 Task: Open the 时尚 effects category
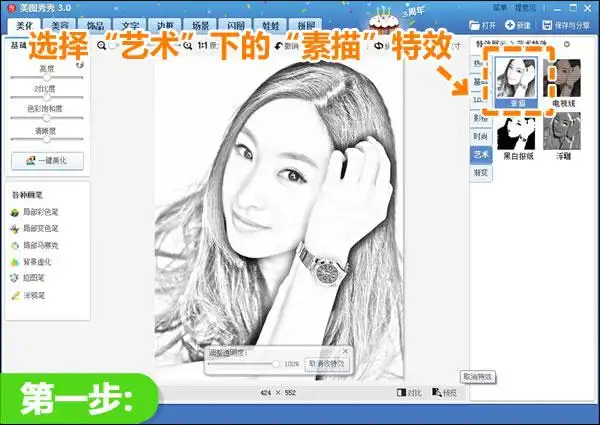click(480, 137)
